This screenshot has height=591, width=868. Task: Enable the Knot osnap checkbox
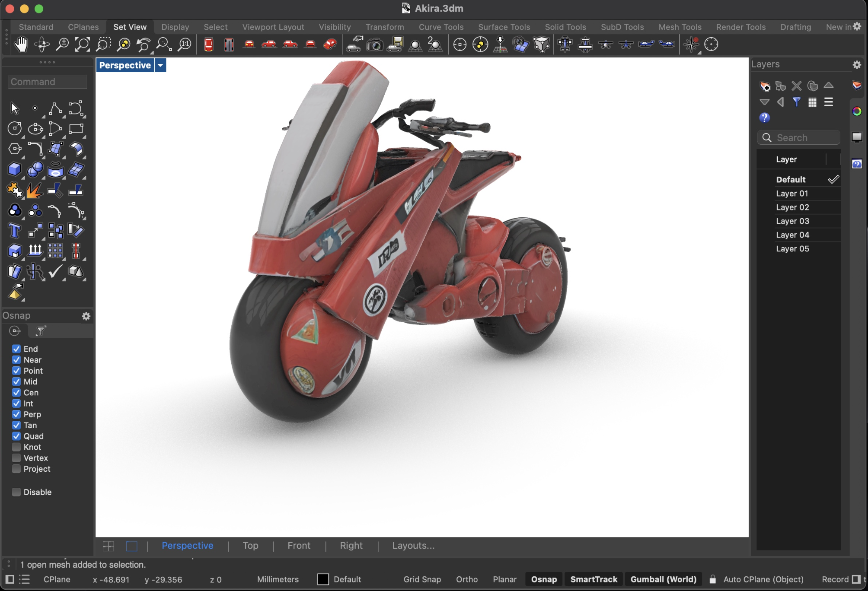[16, 447]
